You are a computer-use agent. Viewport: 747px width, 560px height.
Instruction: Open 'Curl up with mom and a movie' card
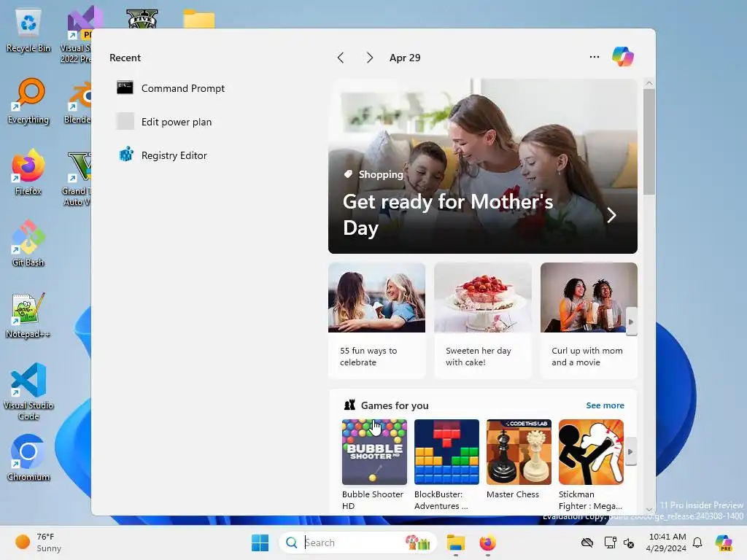coord(589,321)
